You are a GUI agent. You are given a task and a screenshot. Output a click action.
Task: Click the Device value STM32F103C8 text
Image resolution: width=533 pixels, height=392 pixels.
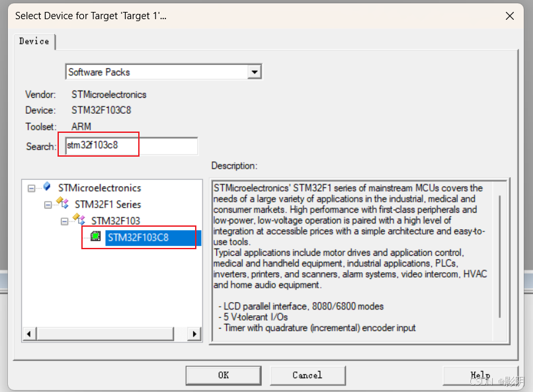pos(101,110)
